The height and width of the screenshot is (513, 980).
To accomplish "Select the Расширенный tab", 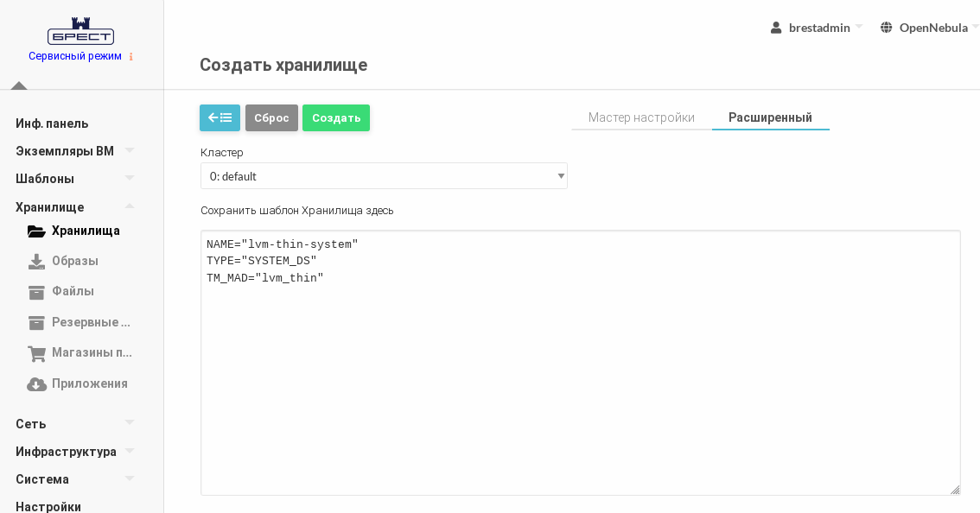I will pos(770,117).
